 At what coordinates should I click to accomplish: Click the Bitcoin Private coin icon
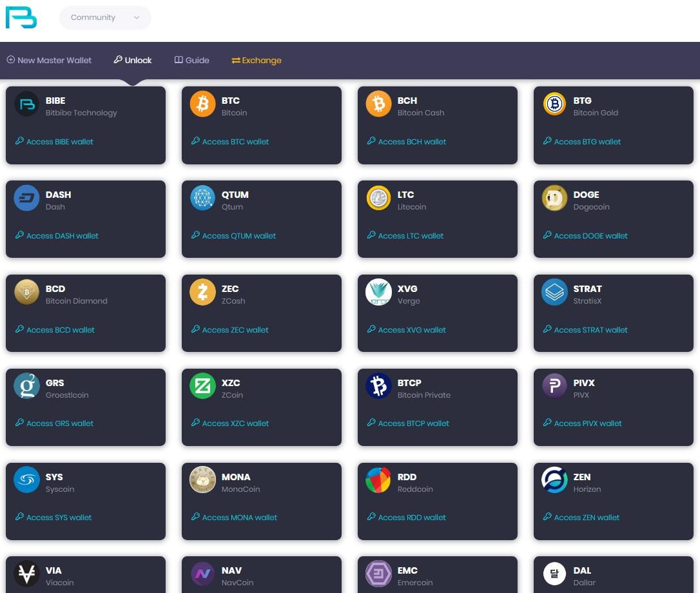coord(378,386)
